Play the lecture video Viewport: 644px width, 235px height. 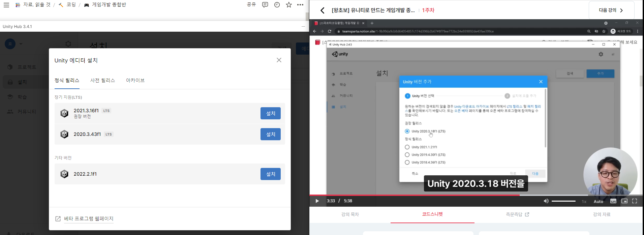(x=317, y=201)
